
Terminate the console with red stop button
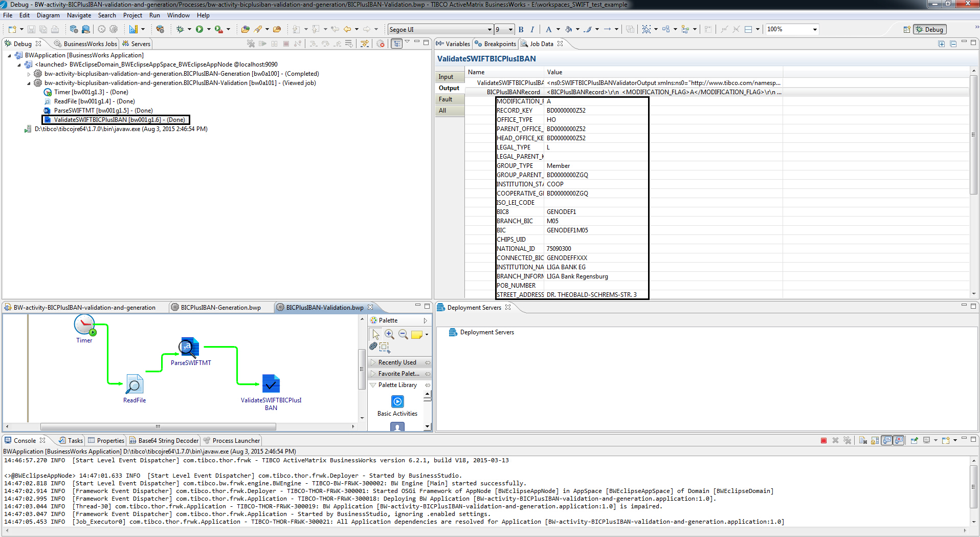pyautogui.click(x=823, y=440)
